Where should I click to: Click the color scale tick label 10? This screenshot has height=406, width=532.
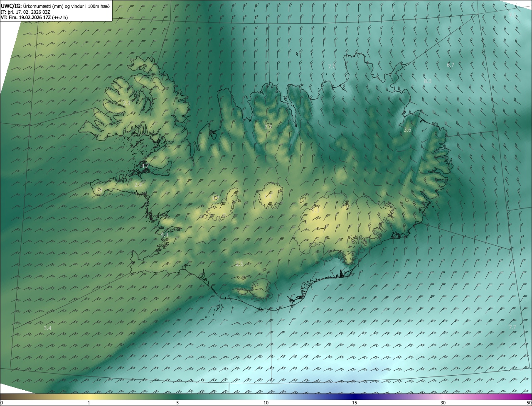pyautogui.click(x=266, y=403)
